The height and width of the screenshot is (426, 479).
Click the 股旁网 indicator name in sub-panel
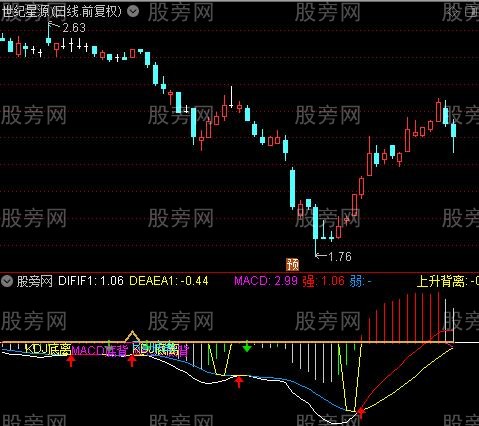click(x=34, y=281)
